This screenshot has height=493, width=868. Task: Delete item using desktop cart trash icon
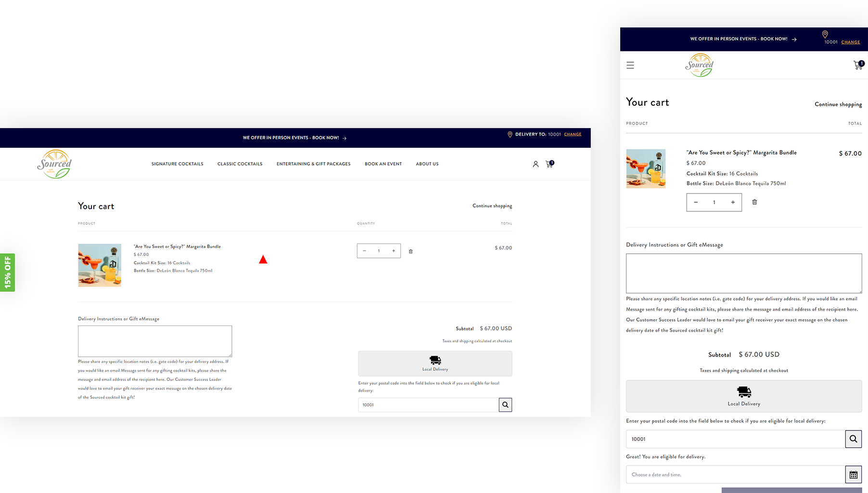(410, 251)
